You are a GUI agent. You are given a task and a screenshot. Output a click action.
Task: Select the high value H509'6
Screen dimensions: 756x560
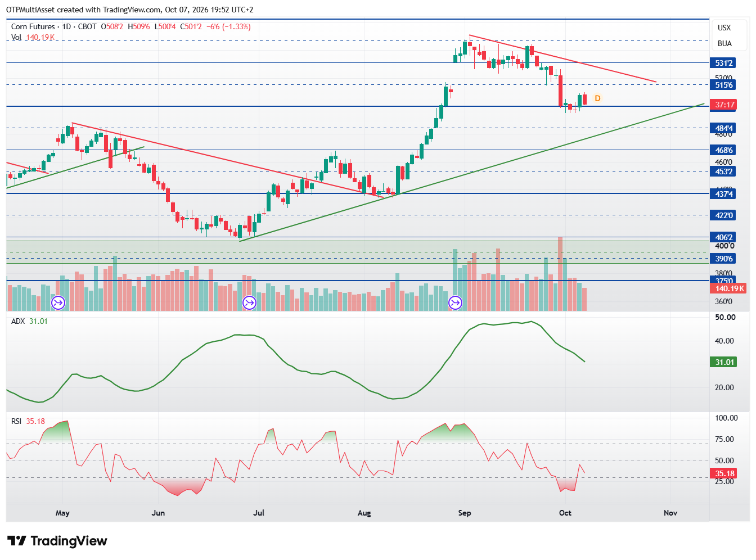(x=139, y=26)
